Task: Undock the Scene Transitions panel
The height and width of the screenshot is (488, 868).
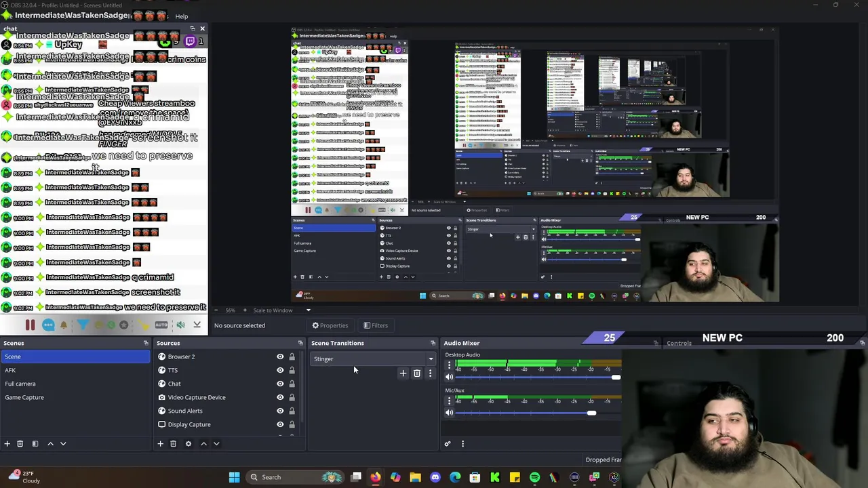Action: pyautogui.click(x=433, y=343)
